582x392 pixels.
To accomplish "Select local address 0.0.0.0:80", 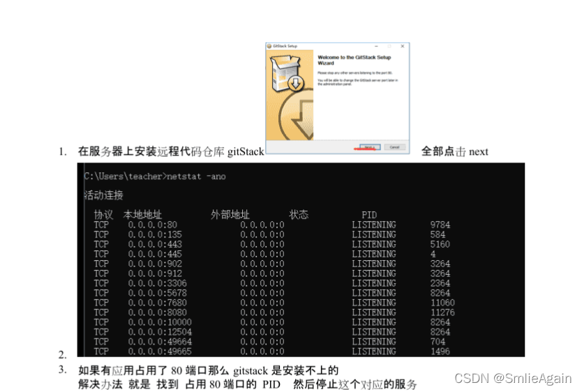I will pyautogui.click(x=153, y=225).
